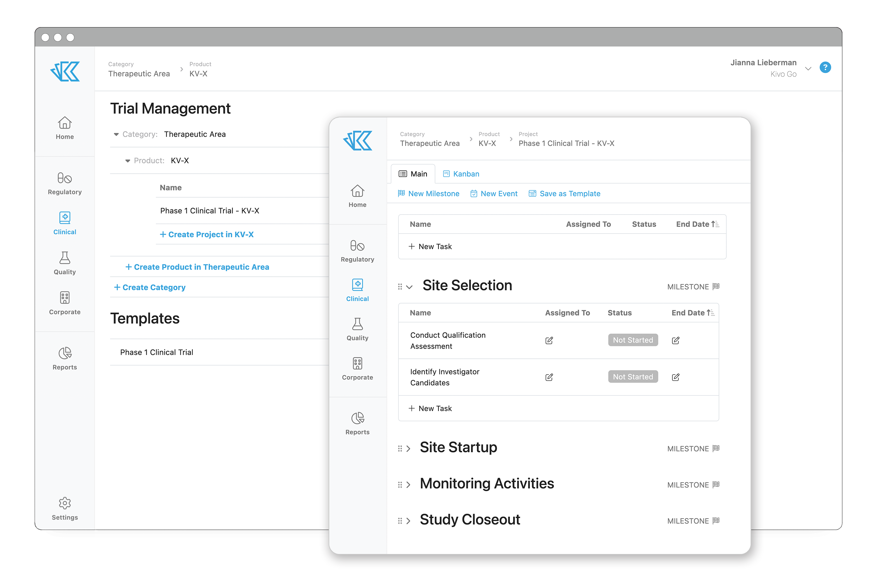The width and height of the screenshot is (877, 588).
Task: Add a New Task under Site Selection
Action: pos(430,408)
